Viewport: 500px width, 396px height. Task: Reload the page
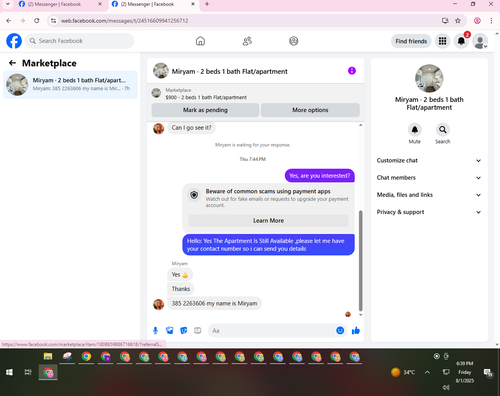pyautogui.click(x=37, y=21)
